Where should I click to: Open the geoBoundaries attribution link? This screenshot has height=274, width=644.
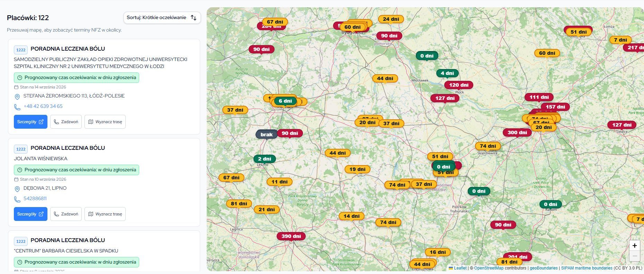click(x=544, y=268)
